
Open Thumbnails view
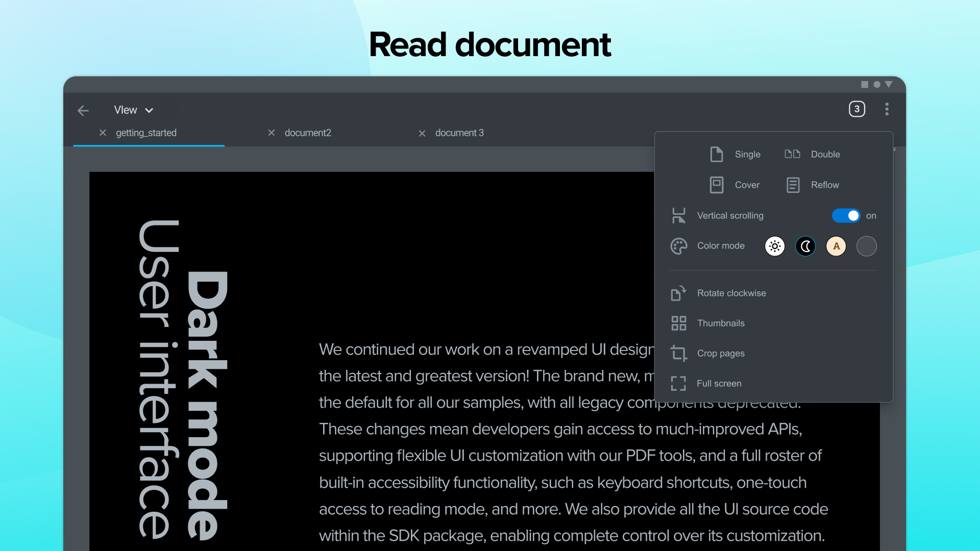[720, 323]
